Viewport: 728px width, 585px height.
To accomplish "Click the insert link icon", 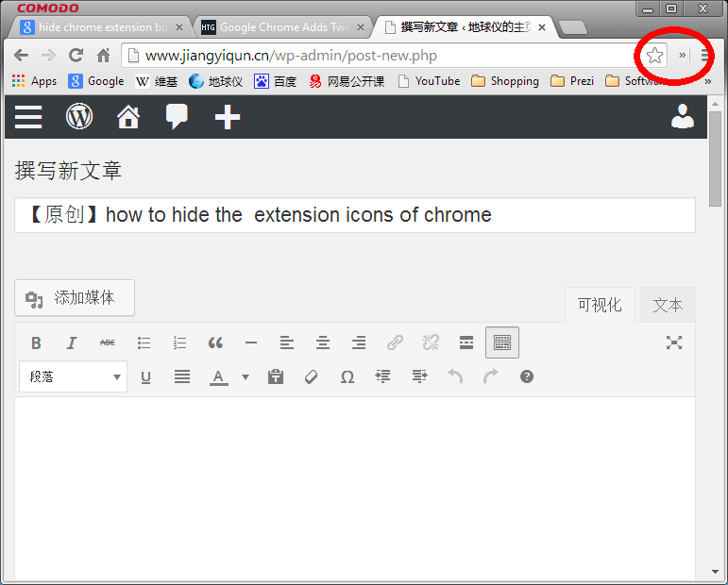I will coord(395,343).
